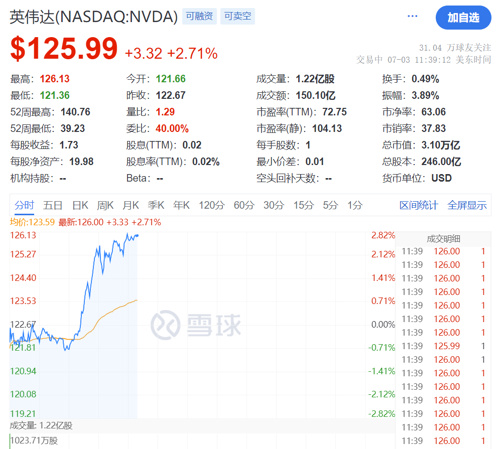Click the 市净率 value 63.06
Screen dimensions: 500x449
433,112
